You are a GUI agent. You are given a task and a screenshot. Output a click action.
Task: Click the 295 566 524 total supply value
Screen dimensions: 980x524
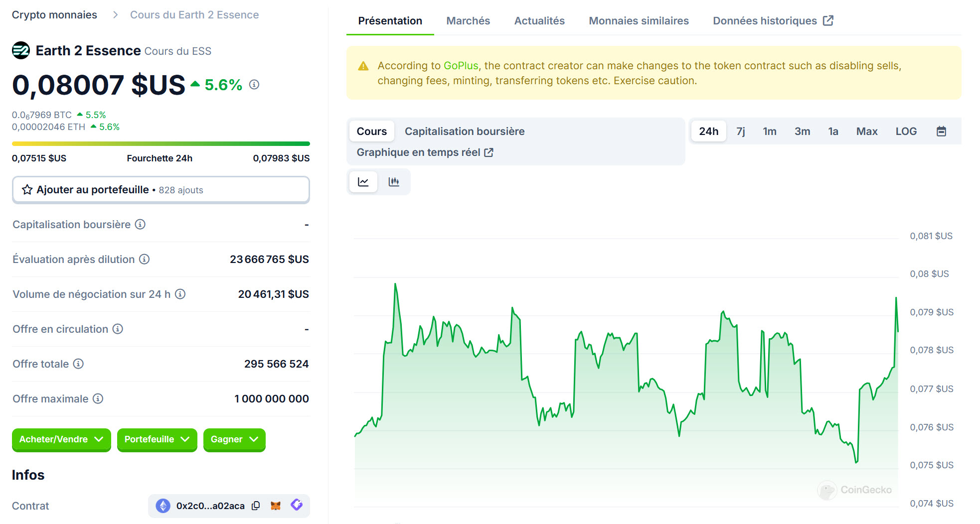(x=276, y=364)
